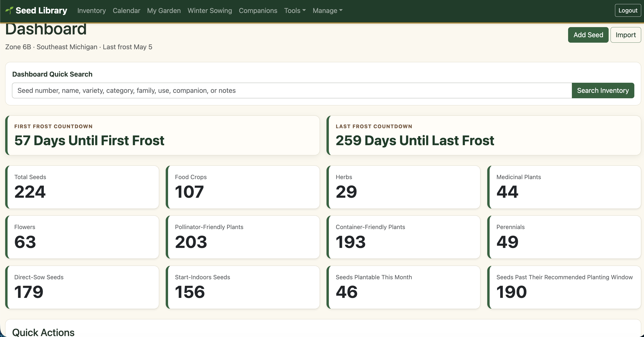Click the Logout button
This screenshot has height=337, width=644.
click(628, 11)
